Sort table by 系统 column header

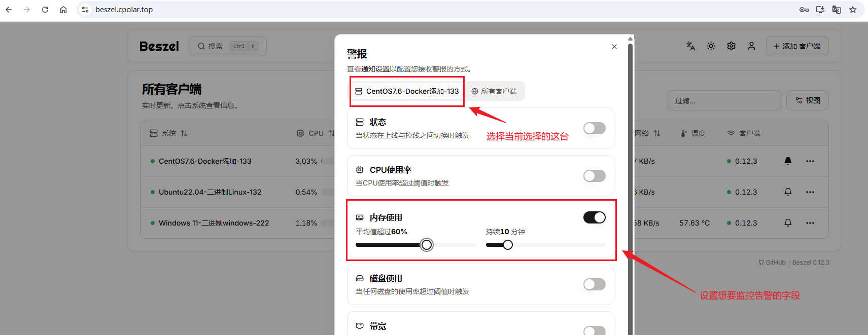[x=169, y=133]
